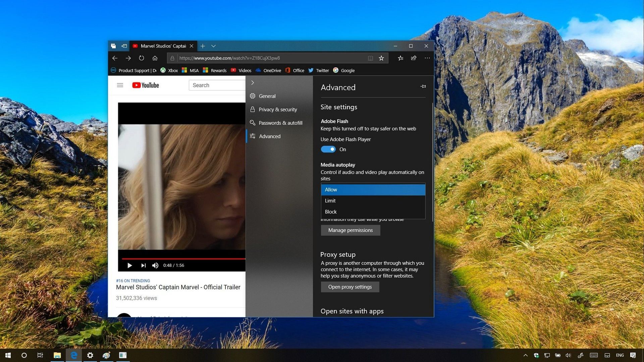Open proxy settings

[350, 287]
